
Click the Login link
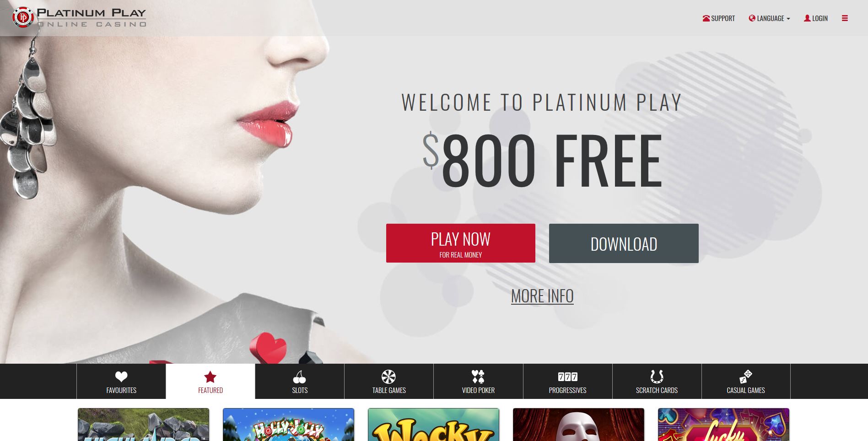[816, 18]
